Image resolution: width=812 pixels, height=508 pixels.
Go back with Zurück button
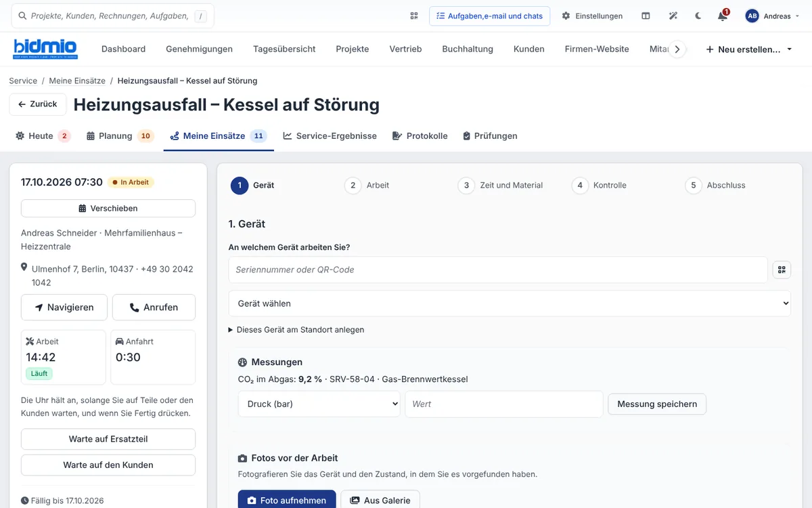coord(38,104)
